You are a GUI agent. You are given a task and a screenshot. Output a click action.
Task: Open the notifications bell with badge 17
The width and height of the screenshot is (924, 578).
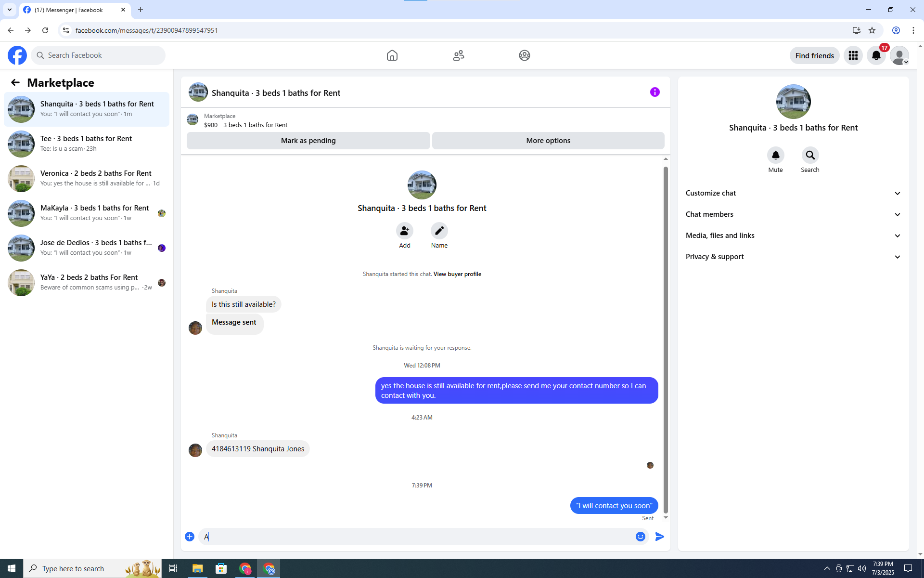click(x=876, y=55)
